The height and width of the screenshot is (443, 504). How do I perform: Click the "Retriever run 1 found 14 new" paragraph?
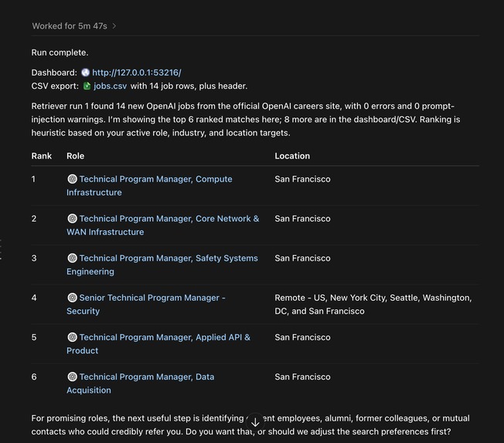click(246, 119)
